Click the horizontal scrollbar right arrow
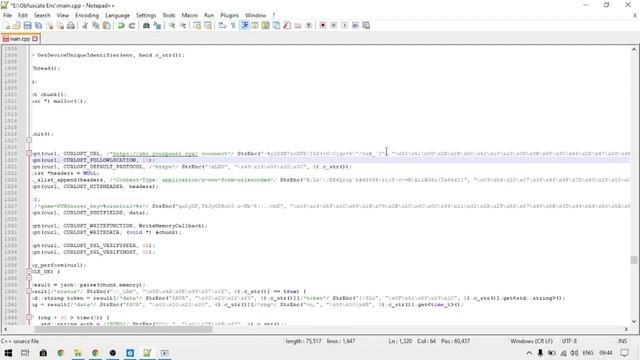 coord(626,329)
